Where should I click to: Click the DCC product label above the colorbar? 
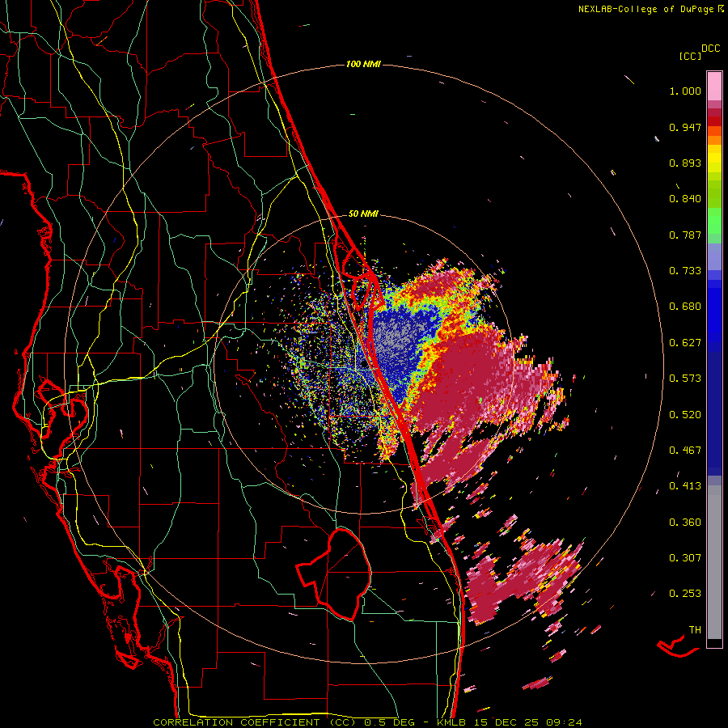710,49
